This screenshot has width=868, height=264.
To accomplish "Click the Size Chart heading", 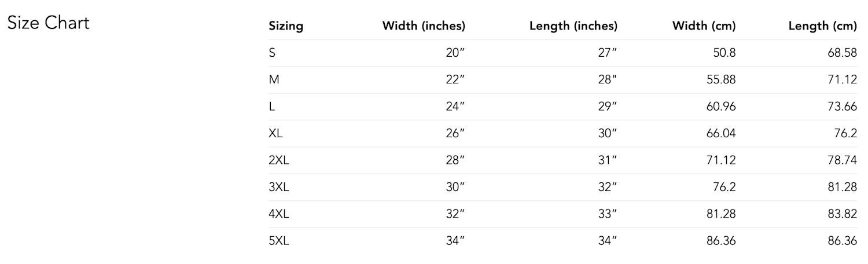I will coord(48,23).
